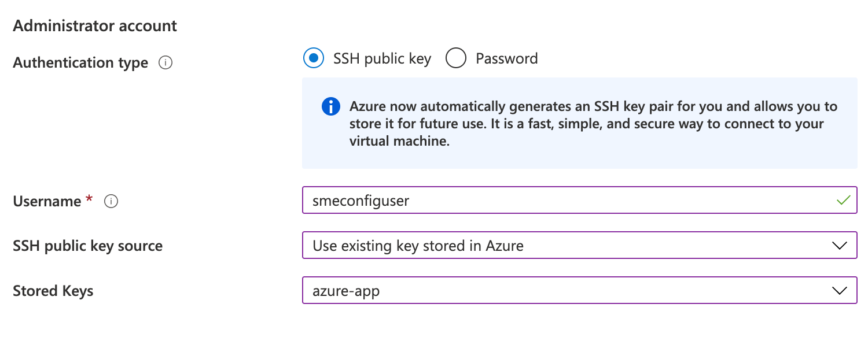Image resolution: width=868 pixels, height=341 pixels.
Task: Click green checkmark in Username field
Action: tap(843, 201)
